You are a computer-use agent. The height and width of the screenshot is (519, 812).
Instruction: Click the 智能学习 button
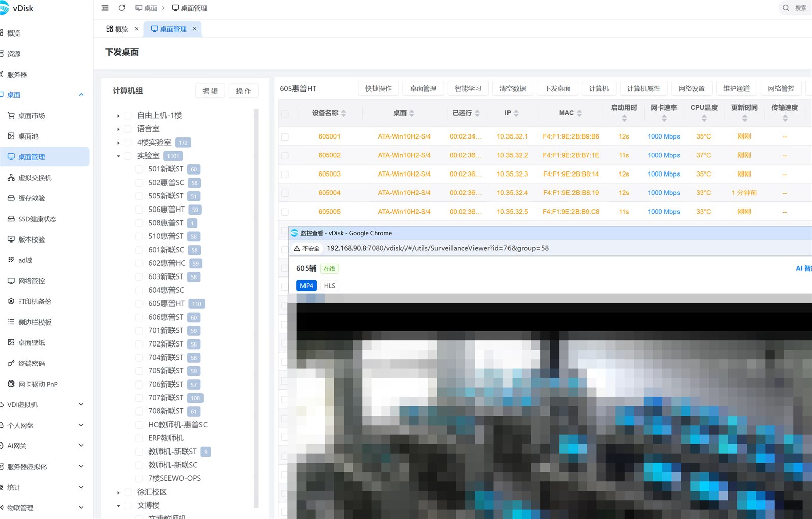[x=468, y=88]
